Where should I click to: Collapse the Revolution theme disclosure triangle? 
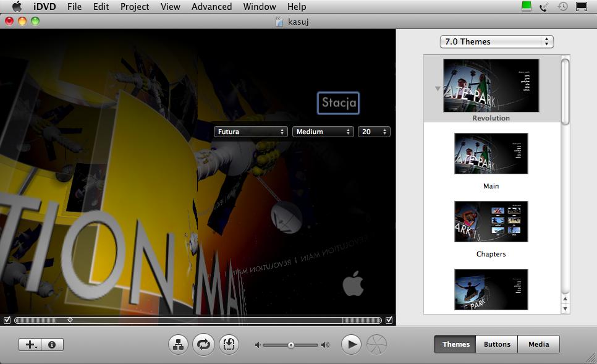click(x=438, y=89)
